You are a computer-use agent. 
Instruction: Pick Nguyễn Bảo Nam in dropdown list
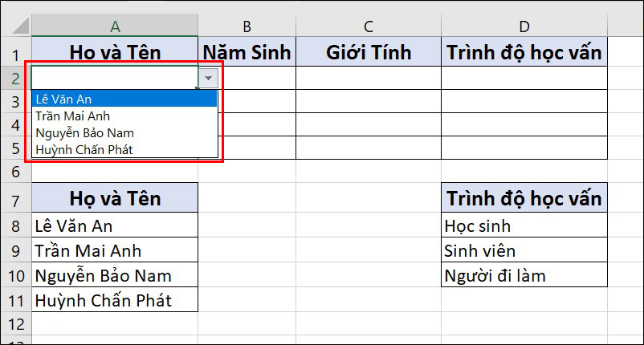click(x=124, y=133)
